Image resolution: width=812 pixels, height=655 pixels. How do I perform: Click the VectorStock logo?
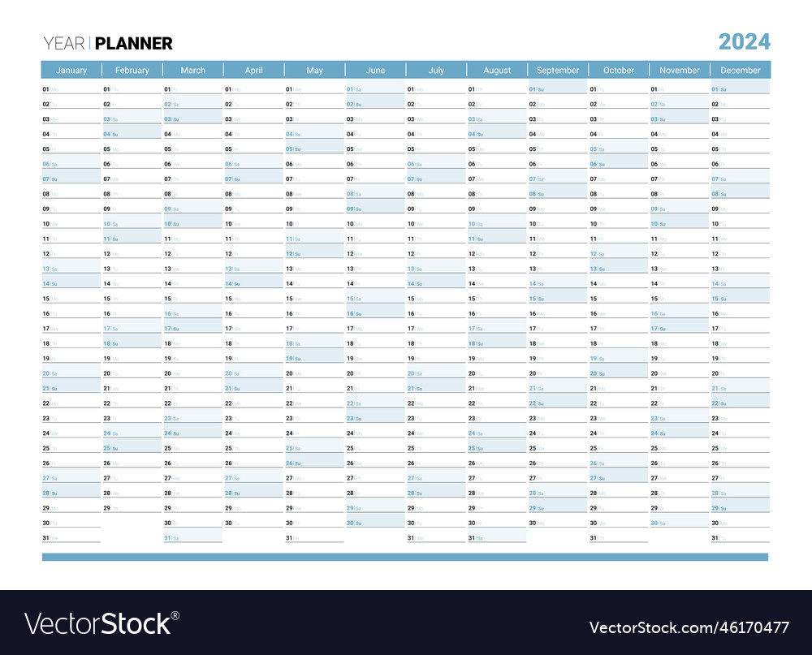point(98,623)
